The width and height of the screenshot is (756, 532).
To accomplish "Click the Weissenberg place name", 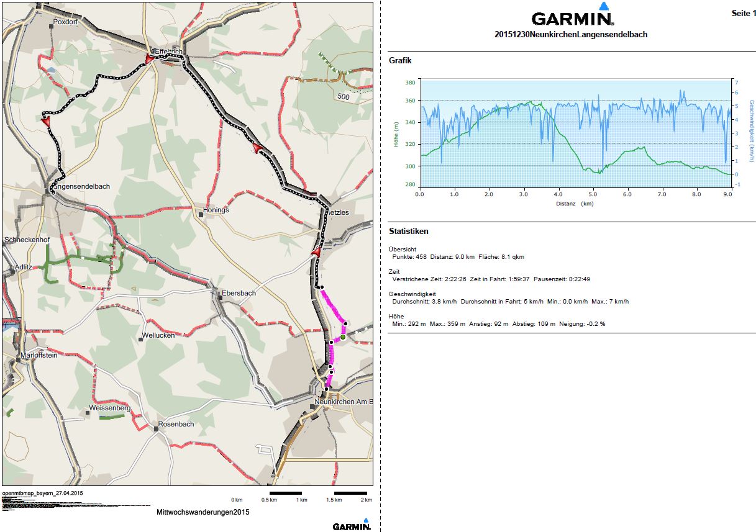I will [110, 408].
